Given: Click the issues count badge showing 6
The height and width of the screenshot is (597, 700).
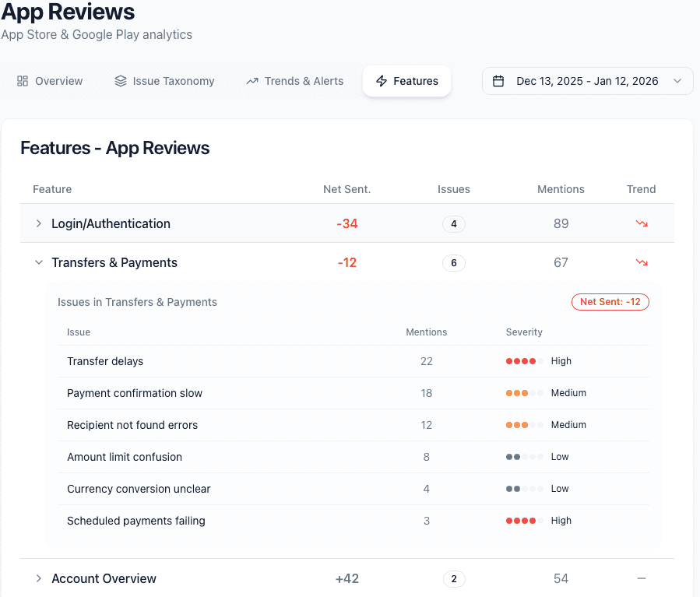Looking at the screenshot, I should [x=454, y=262].
